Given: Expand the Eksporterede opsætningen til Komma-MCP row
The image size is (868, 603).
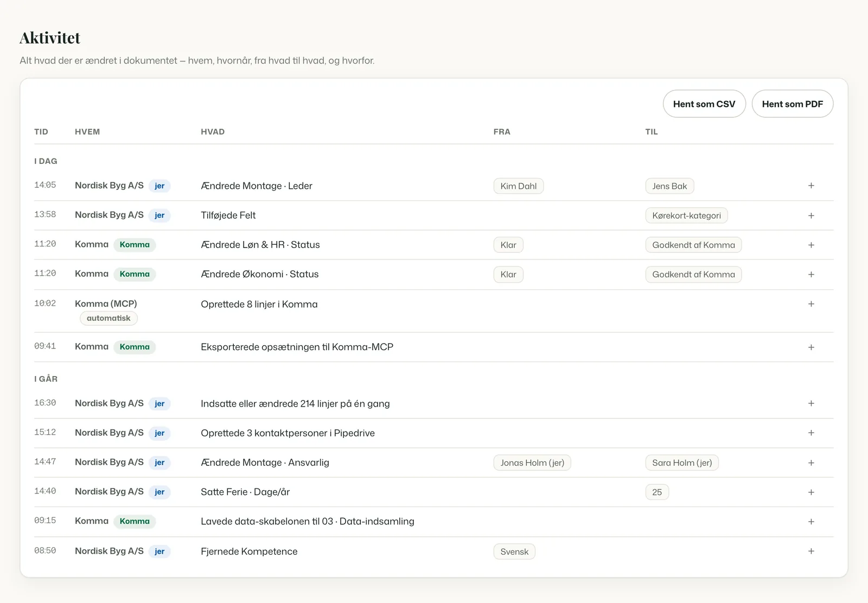Looking at the screenshot, I should coord(811,347).
